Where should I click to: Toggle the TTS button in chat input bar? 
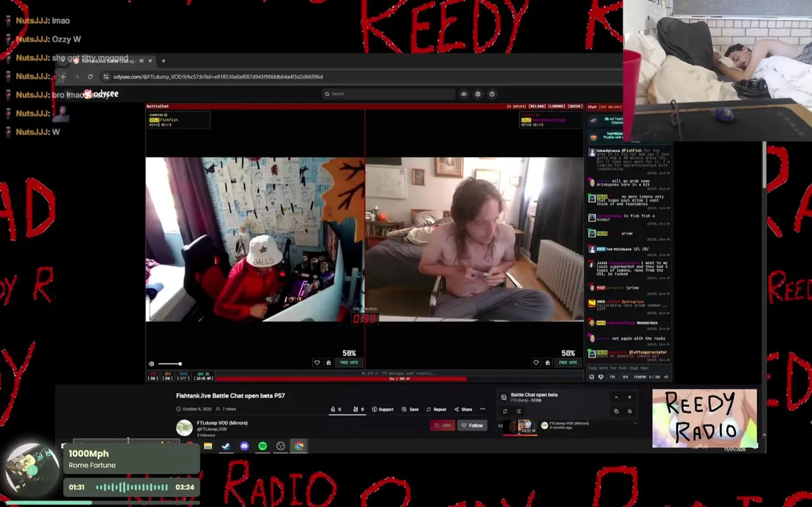click(613, 377)
